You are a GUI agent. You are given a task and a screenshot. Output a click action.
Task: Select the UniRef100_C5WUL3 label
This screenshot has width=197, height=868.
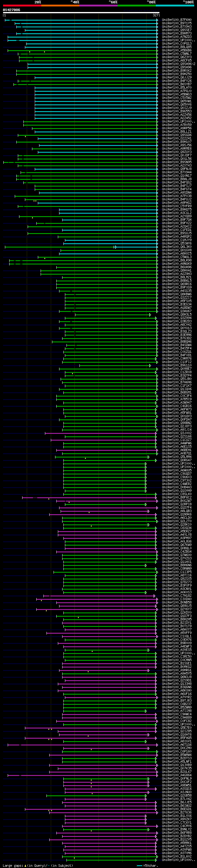click(x=177, y=257)
